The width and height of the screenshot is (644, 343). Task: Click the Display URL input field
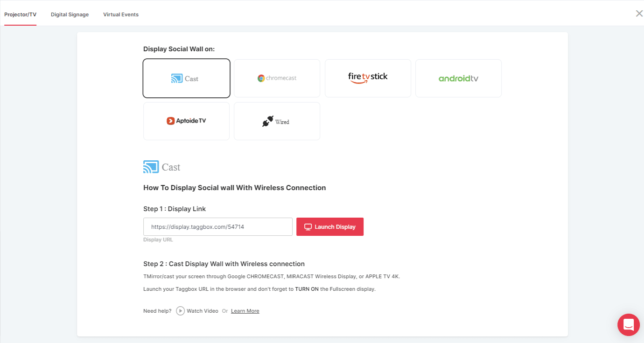click(217, 227)
